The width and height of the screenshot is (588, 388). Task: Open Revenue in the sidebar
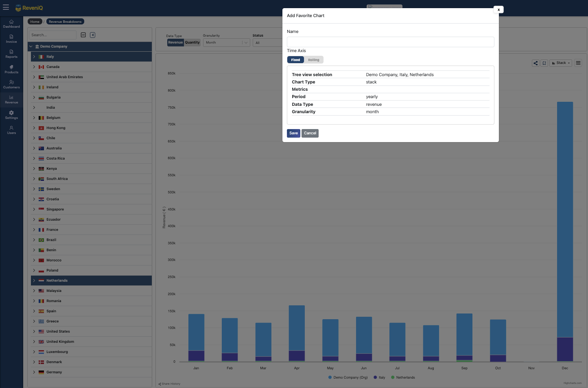(11, 99)
